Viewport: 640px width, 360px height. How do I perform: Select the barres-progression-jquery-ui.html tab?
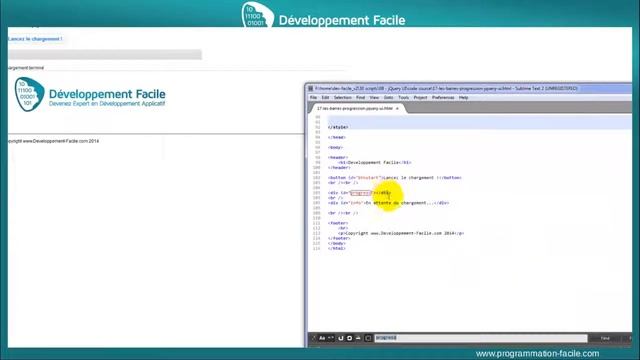click(354, 109)
